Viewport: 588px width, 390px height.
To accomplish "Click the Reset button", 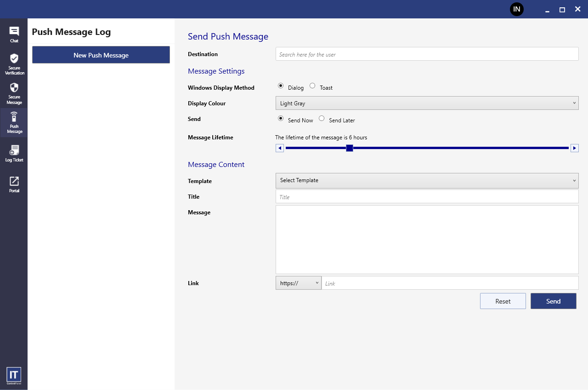I will (503, 301).
